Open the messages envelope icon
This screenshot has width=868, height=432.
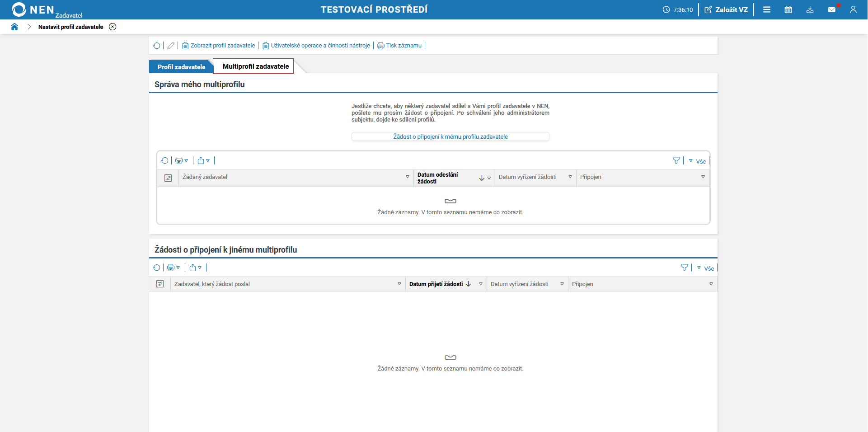pyautogui.click(x=832, y=9)
